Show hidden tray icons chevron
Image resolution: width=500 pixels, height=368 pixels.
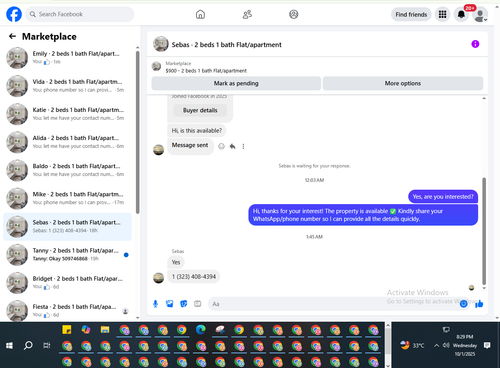436,345
